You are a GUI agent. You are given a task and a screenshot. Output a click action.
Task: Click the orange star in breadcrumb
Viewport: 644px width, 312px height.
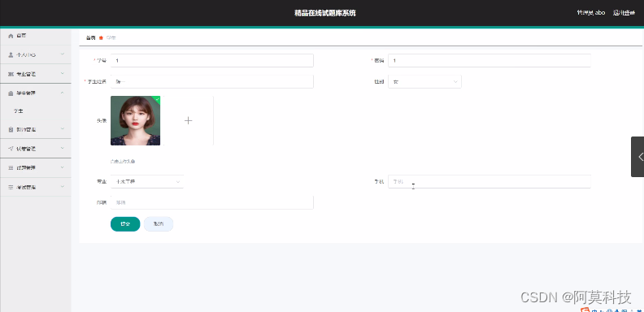pos(101,37)
